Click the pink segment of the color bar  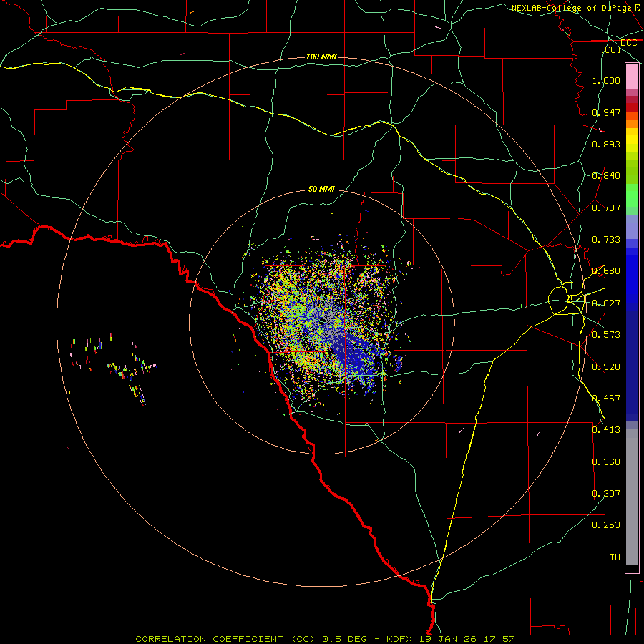point(632,77)
